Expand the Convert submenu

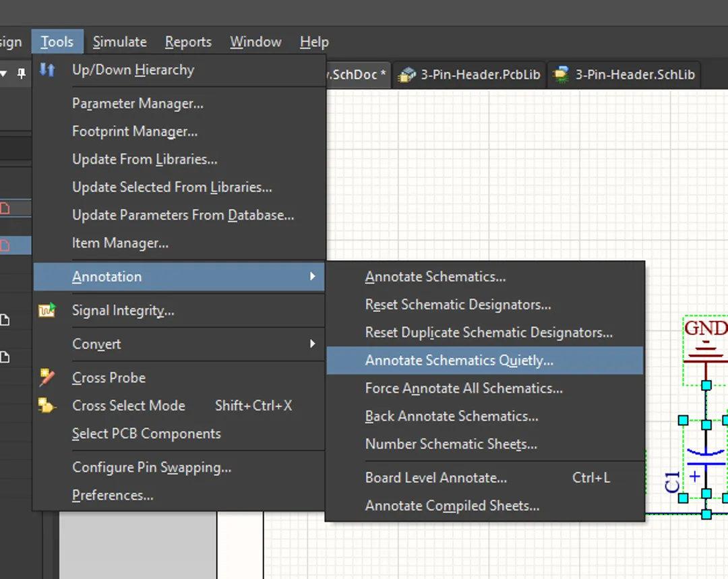pos(96,344)
